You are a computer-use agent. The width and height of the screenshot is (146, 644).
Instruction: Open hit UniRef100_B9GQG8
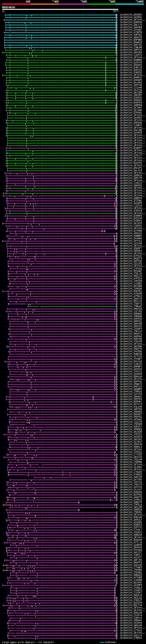[131, 540]
